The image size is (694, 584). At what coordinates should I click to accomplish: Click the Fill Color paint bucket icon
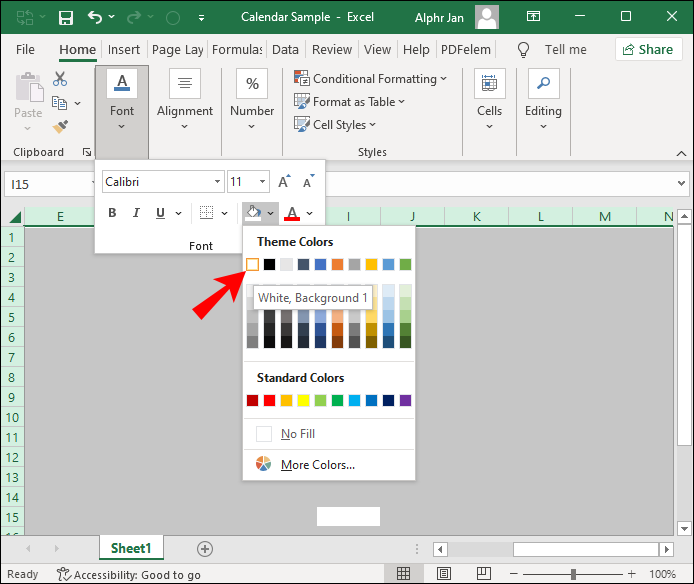pos(254,213)
